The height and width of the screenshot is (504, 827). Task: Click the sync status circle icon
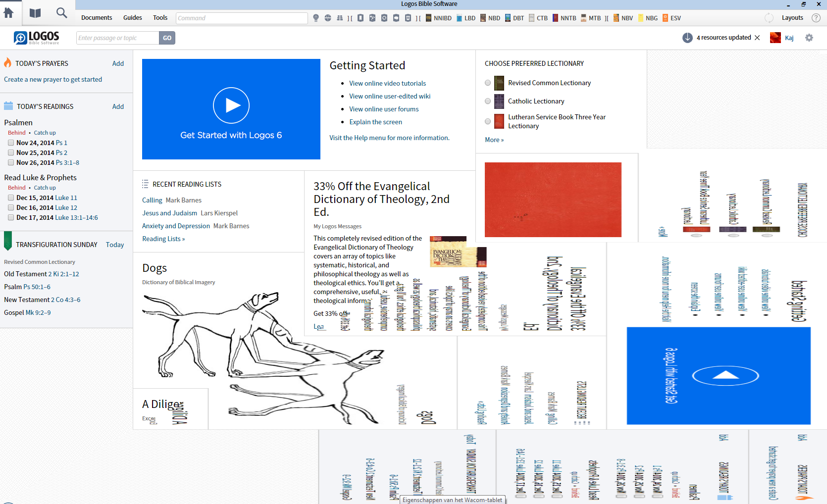[x=769, y=18]
